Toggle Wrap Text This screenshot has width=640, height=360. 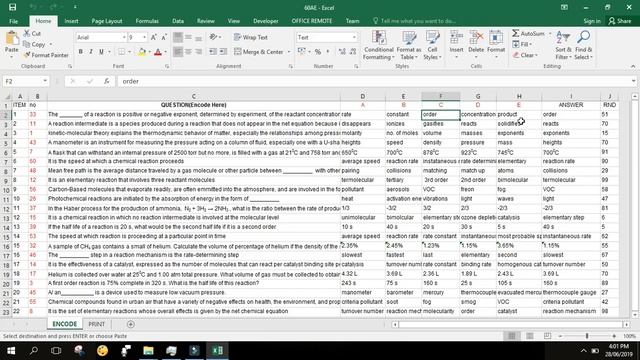pyautogui.click(x=251, y=37)
